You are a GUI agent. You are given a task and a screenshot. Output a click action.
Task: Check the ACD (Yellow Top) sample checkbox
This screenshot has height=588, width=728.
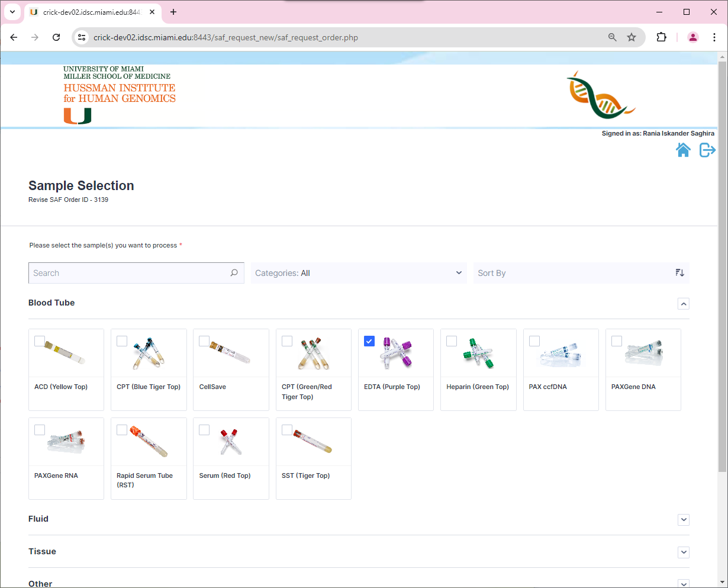[x=40, y=340]
